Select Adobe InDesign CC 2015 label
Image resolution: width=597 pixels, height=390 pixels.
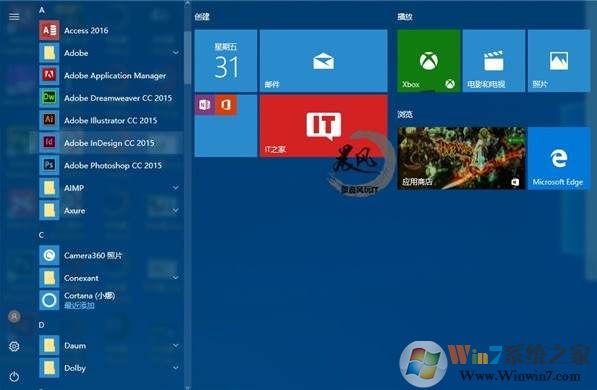click(109, 143)
